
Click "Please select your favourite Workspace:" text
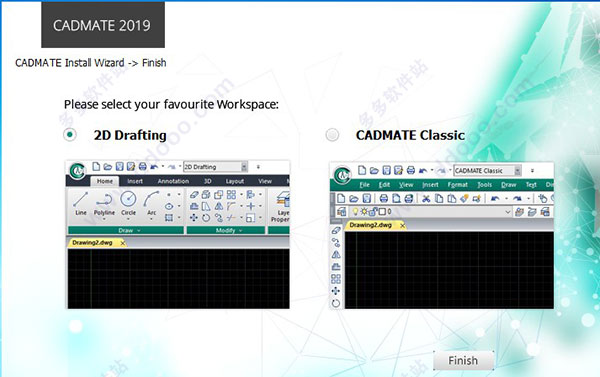[171, 104]
